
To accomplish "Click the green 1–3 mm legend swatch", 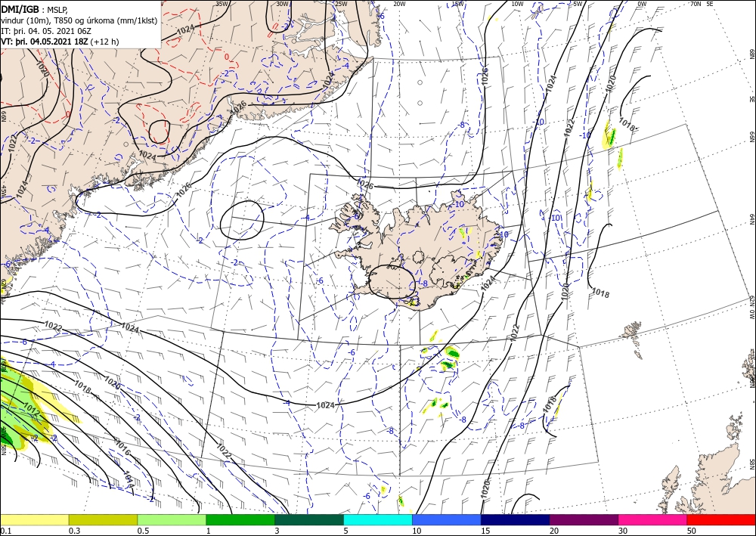I will click(240, 519).
